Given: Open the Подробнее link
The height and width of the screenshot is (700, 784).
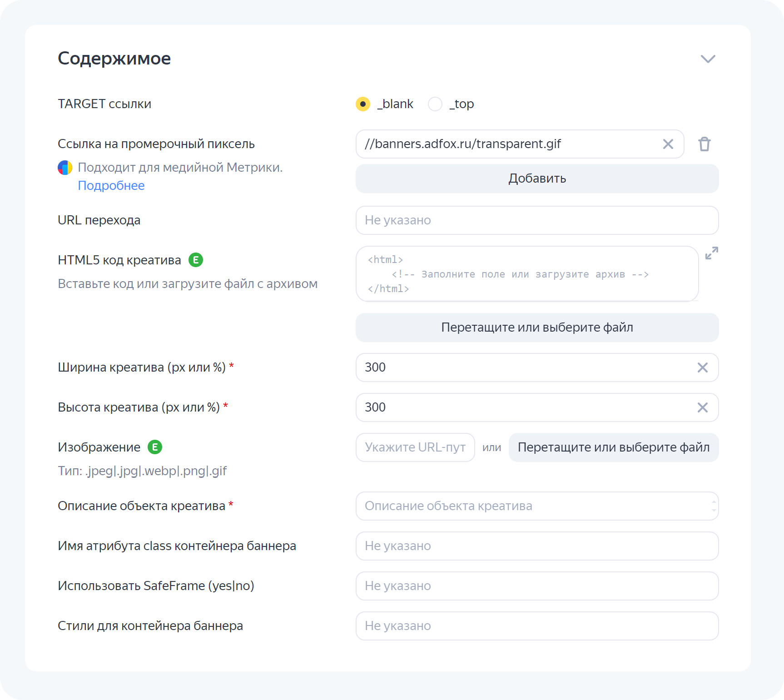Looking at the screenshot, I should [x=111, y=186].
